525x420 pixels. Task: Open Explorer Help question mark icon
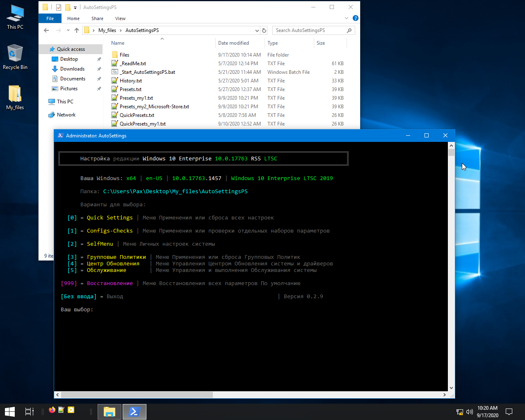pos(356,18)
